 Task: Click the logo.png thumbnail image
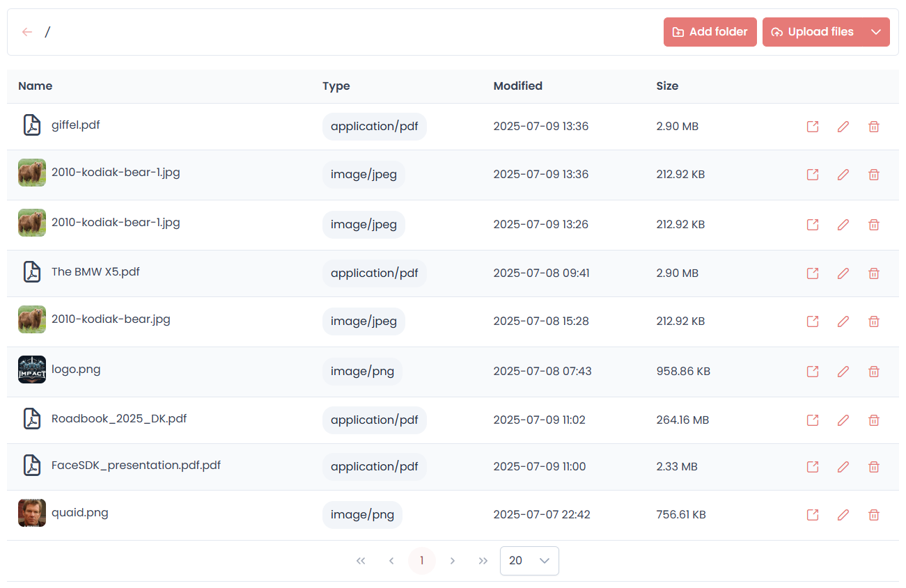(32, 370)
